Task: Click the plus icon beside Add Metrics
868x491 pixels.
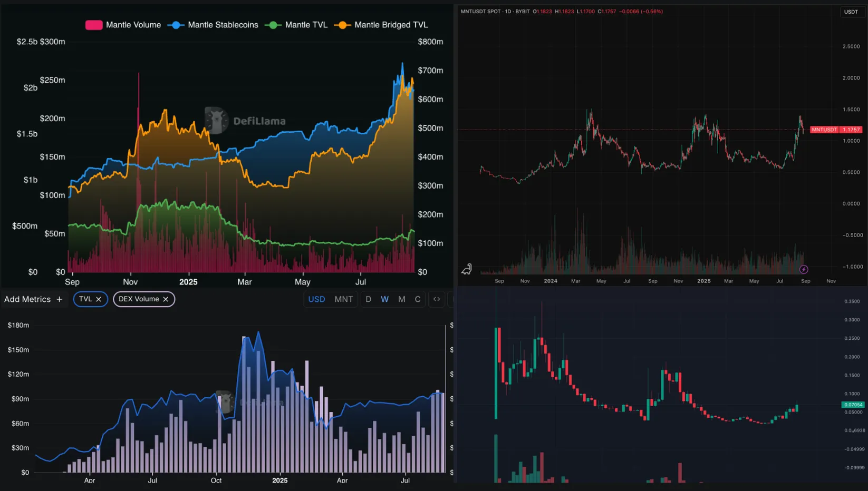Action: point(59,299)
